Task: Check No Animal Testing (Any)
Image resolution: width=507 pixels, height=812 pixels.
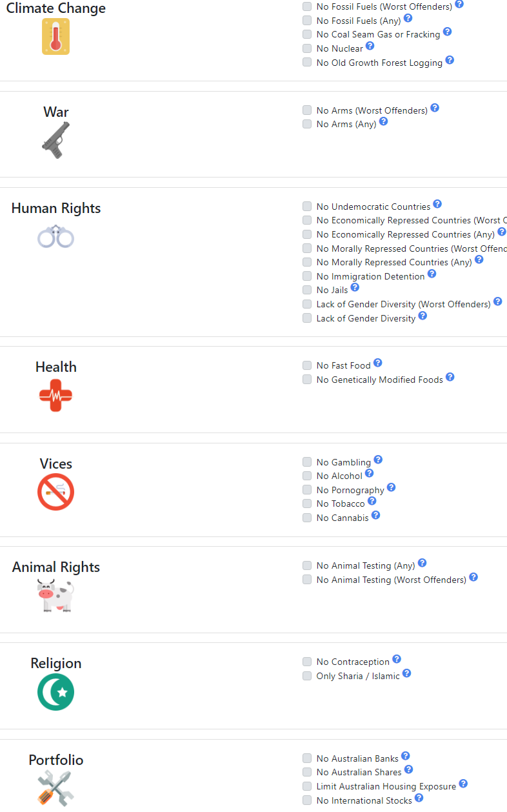Action: [x=307, y=565]
